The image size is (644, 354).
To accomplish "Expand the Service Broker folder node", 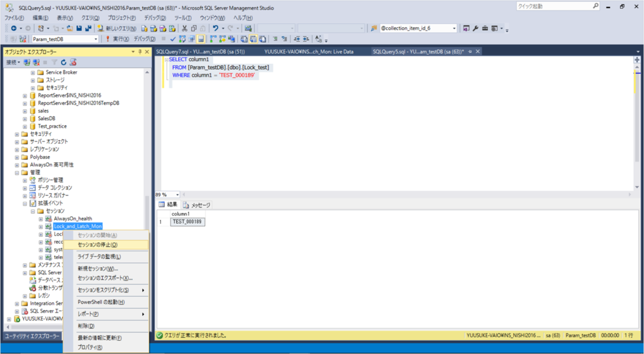I will pos(33,72).
